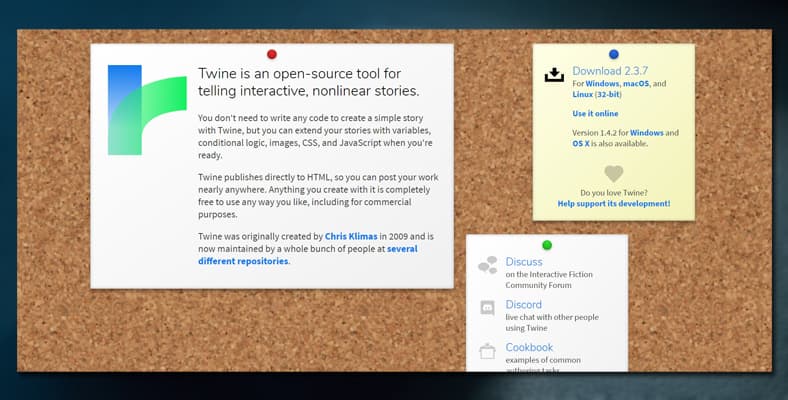Screen dimensions: 788x400
Task: Click paragraph starting 'You don't need to write'
Action: pos(315,137)
